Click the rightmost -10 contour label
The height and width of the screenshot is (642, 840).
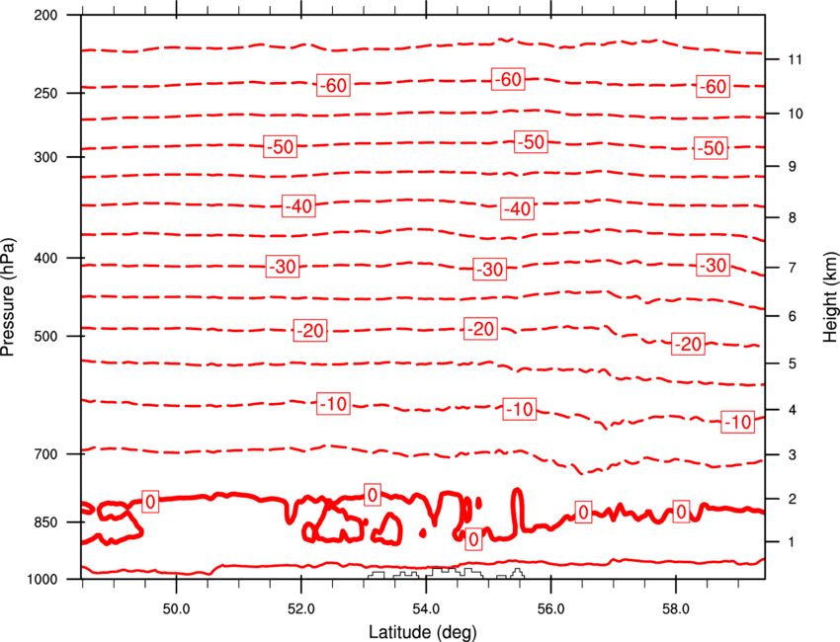click(x=737, y=422)
